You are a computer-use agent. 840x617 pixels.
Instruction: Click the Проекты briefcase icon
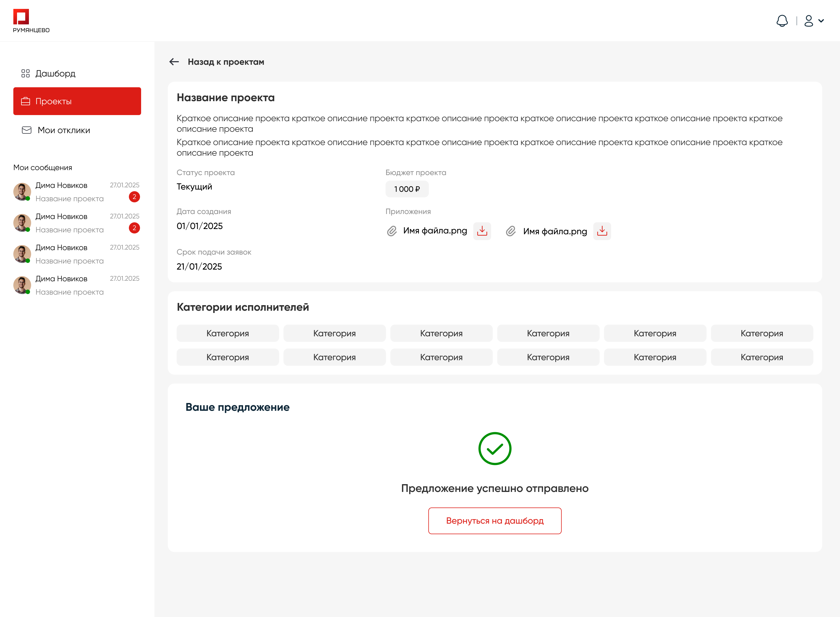pos(25,101)
